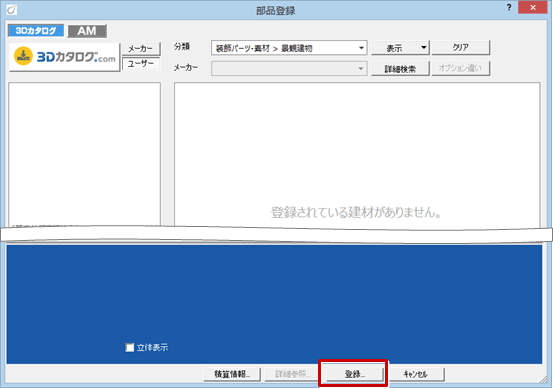Switch to the AM tab
The width and height of the screenshot is (553, 389).
click(x=87, y=31)
